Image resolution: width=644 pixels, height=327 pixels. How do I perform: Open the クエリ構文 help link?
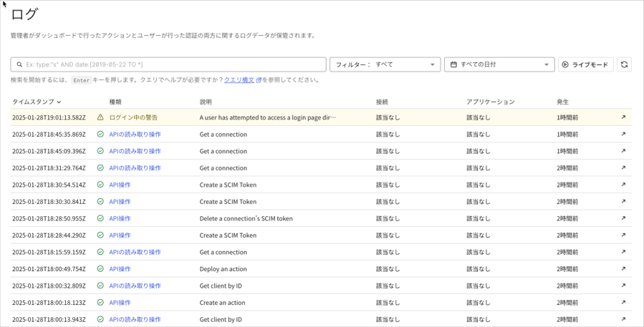pyautogui.click(x=239, y=80)
